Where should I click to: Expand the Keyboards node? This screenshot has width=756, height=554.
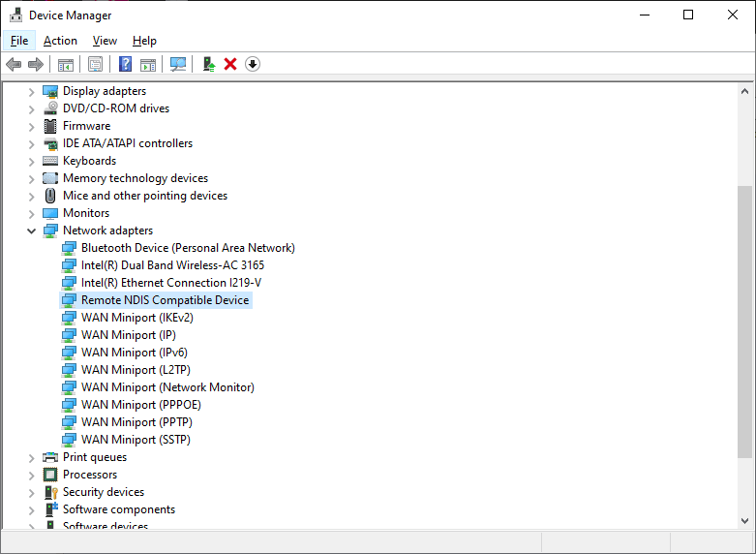[31, 161]
